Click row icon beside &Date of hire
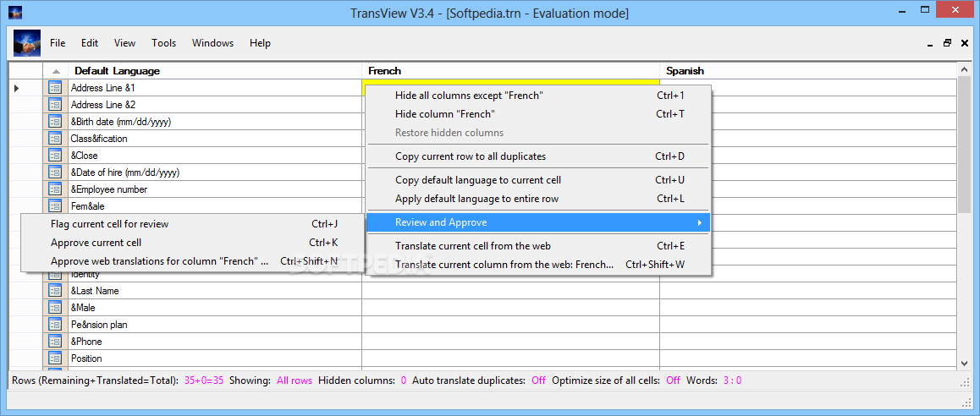 pyautogui.click(x=55, y=172)
